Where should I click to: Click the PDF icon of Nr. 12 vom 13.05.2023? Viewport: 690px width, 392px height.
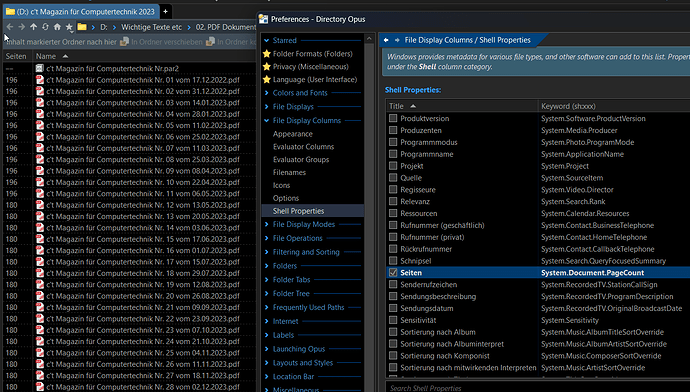click(x=40, y=205)
